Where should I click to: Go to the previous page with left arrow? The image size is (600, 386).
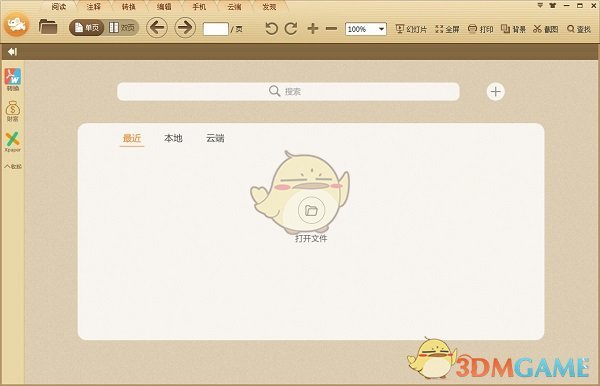click(x=157, y=28)
